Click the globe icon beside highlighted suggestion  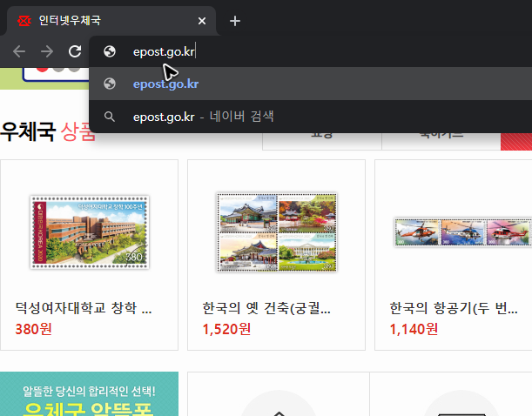tap(110, 84)
